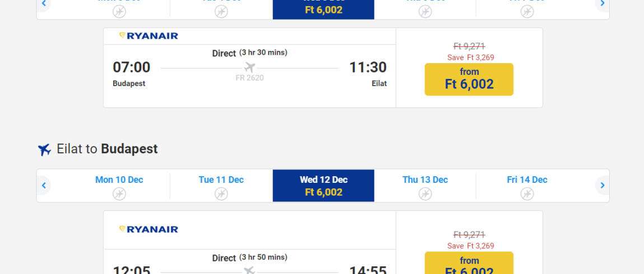Click the no-flight icon under Mon 10 Dec
The height and width of the screenshot is (274, 644).
coord(119,193)
